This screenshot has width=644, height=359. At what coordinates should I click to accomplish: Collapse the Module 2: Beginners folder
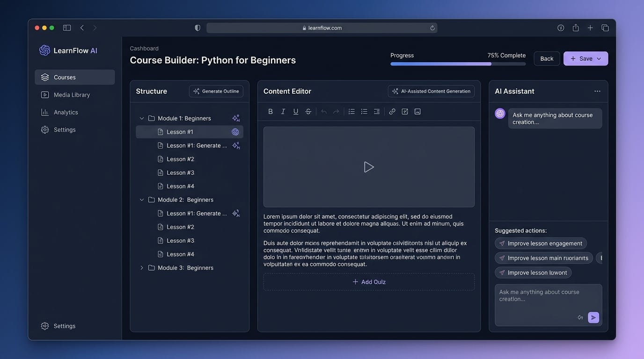coord(142,200)
